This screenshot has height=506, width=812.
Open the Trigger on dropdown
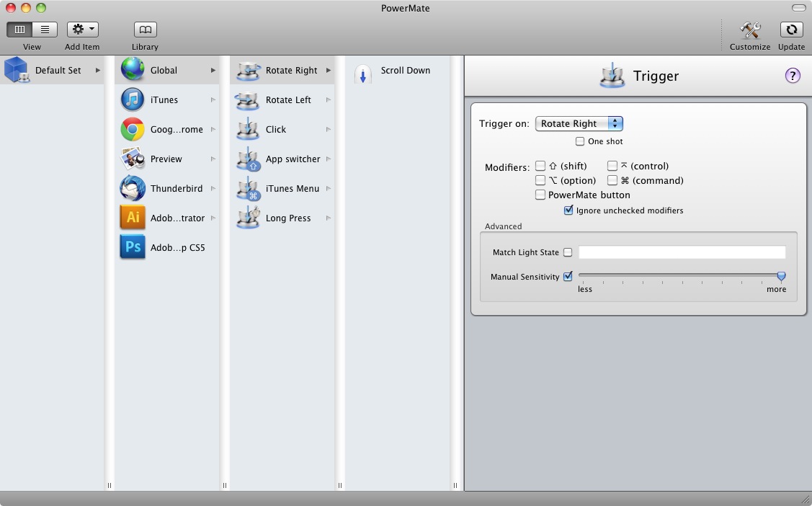click(579, 123)
